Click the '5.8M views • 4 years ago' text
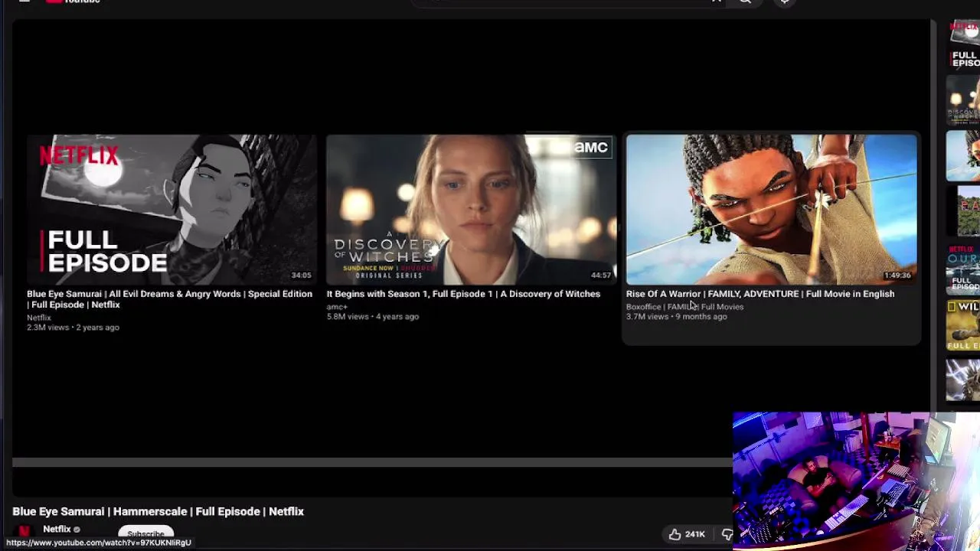 click(373, 317)
